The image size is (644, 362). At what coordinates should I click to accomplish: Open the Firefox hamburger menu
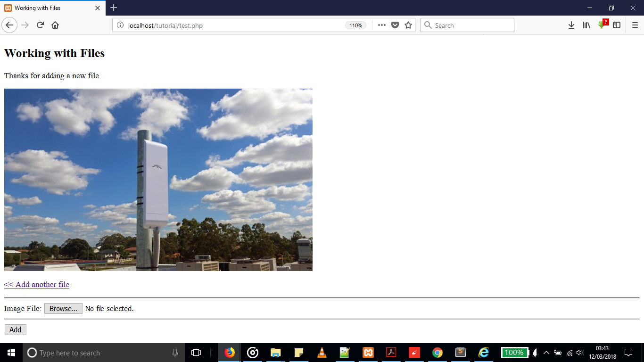635,25
